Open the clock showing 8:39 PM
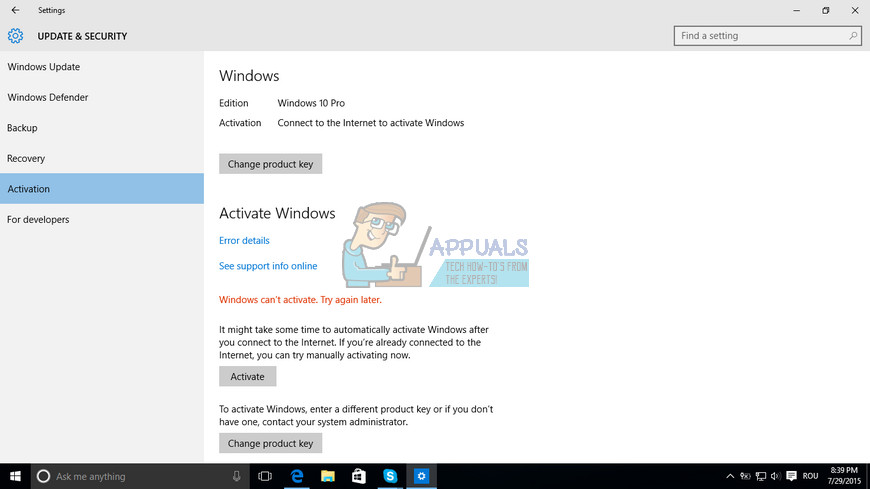 pyautogui.click(x=844, y=476)
